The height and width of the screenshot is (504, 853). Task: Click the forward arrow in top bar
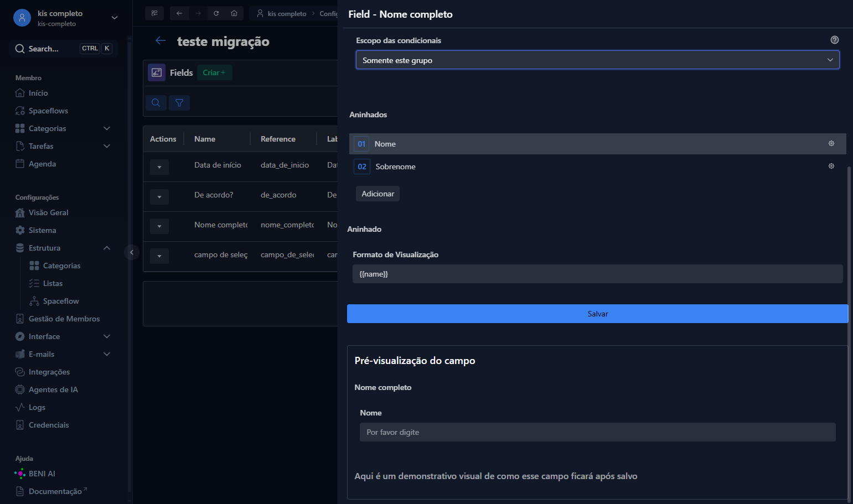coord(198,13)
